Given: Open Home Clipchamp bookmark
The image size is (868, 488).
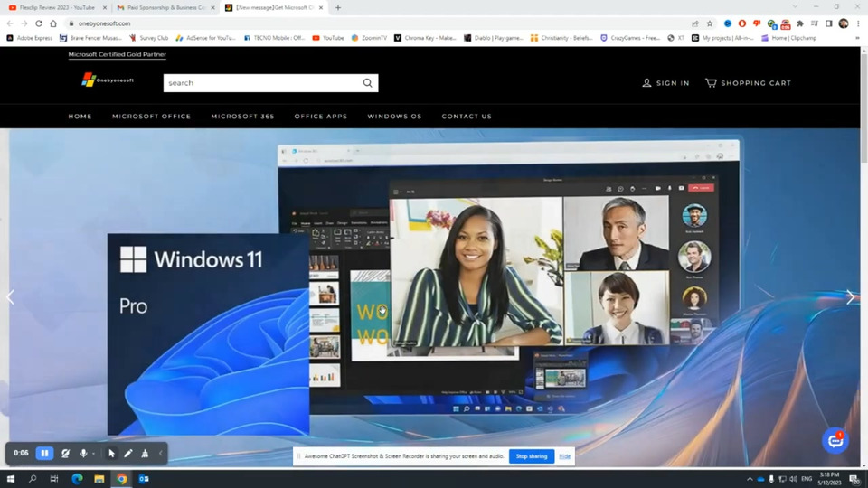Looking at the screenshot, I should click(788, 38).
